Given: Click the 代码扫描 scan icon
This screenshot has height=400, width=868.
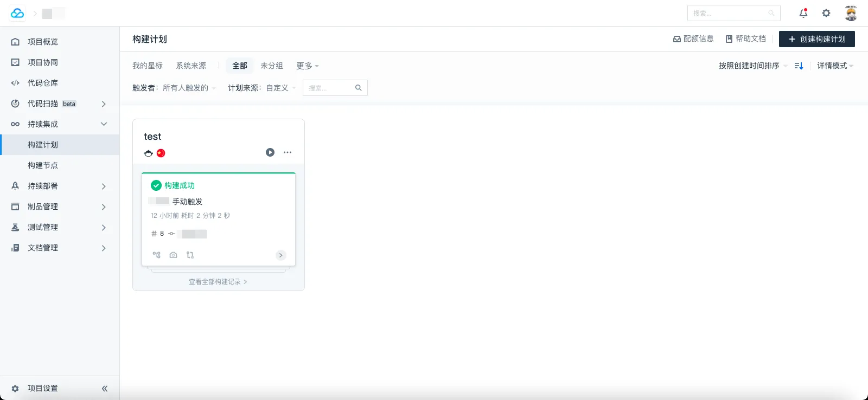Looking at the screenshot, I should [x=15, y=104].
